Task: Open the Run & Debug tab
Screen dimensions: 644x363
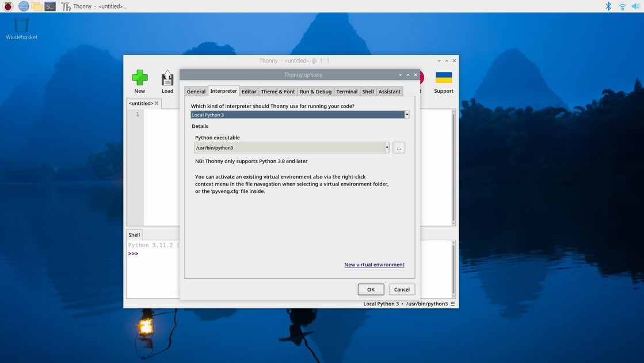Action: tap(315, 92)
